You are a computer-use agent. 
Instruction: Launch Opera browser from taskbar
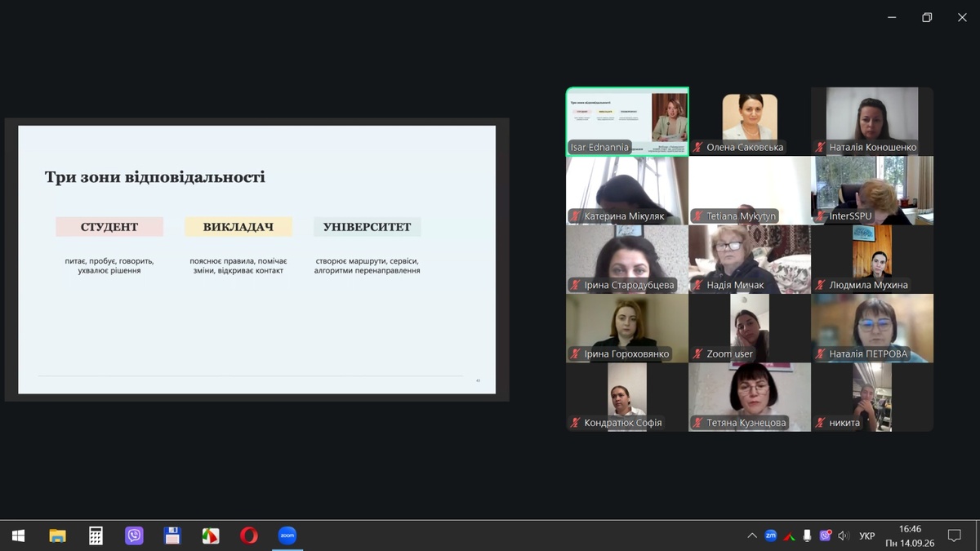click(x=249, y=535)
